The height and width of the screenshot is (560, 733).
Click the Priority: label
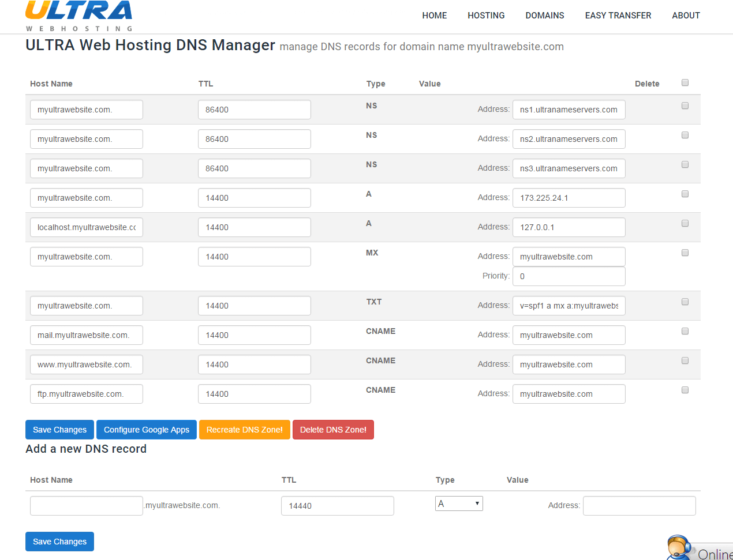[x=496, y=276]
